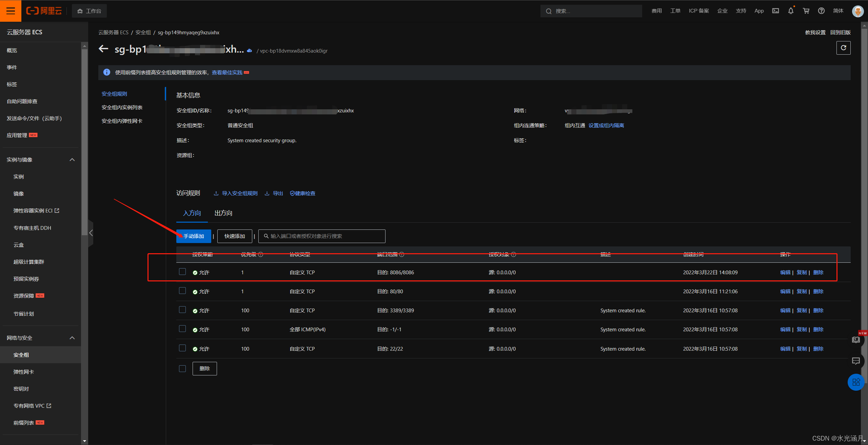Click the port range column info icon
The height and width of the screenshot is (445, 868).
402,255
